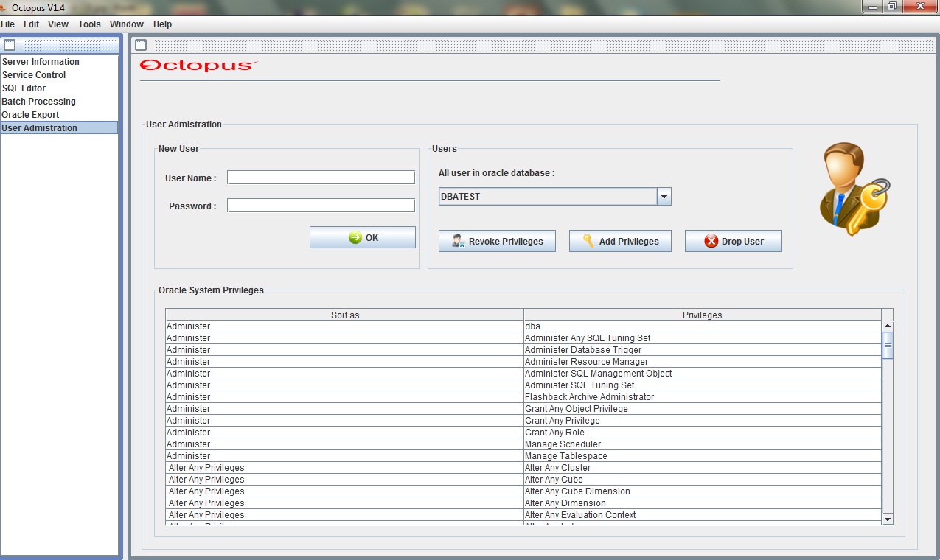The width and height of the screenshot is (940, 560).
Task: Click 'Administer' cell beside dba
Action: (344, 326)
